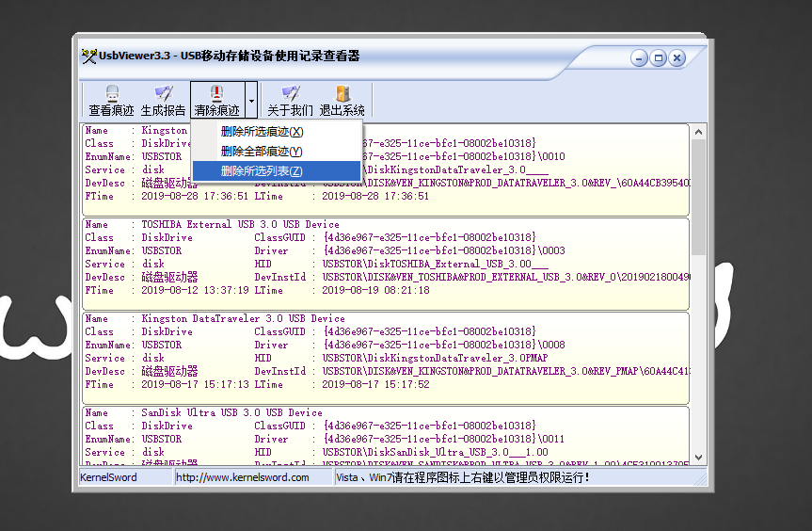812x531 pixels.
Task: Click the HID value DiskTOSHIBA_External_USB_3.00
Action: coord(435,265)
